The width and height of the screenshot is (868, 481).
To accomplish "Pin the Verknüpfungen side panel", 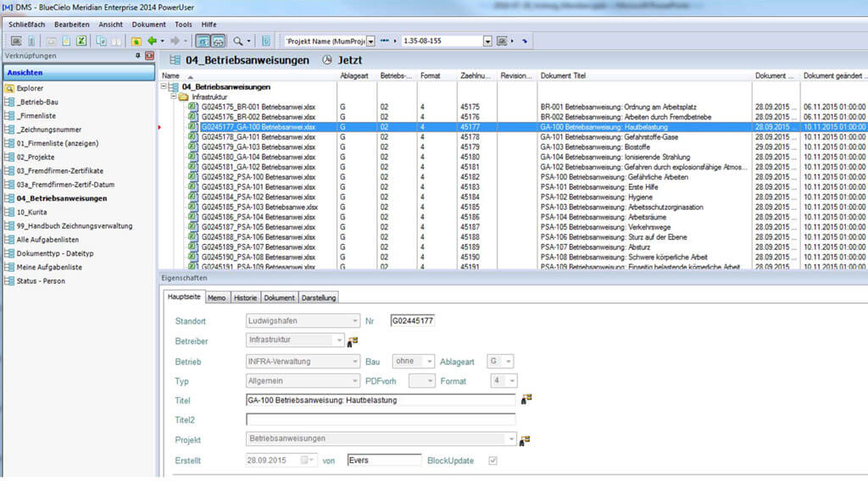I will pyautogui.click(x=138, y=56).
